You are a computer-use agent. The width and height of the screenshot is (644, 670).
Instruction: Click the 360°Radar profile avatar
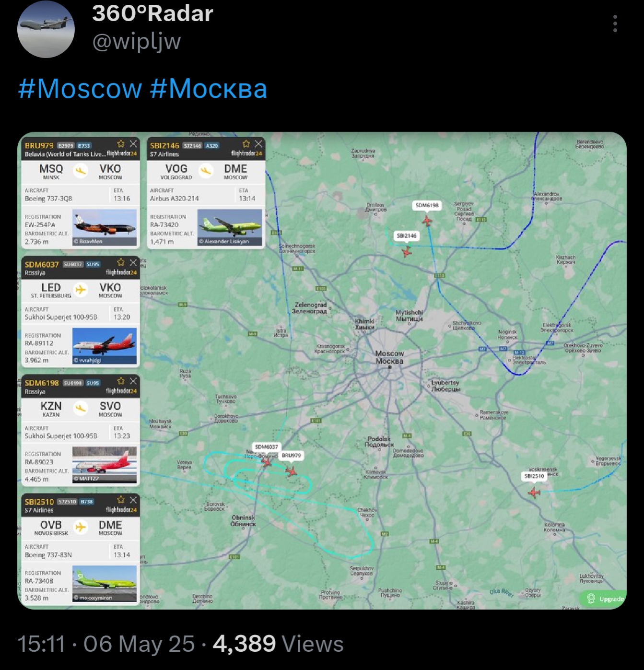pos(46,29)
